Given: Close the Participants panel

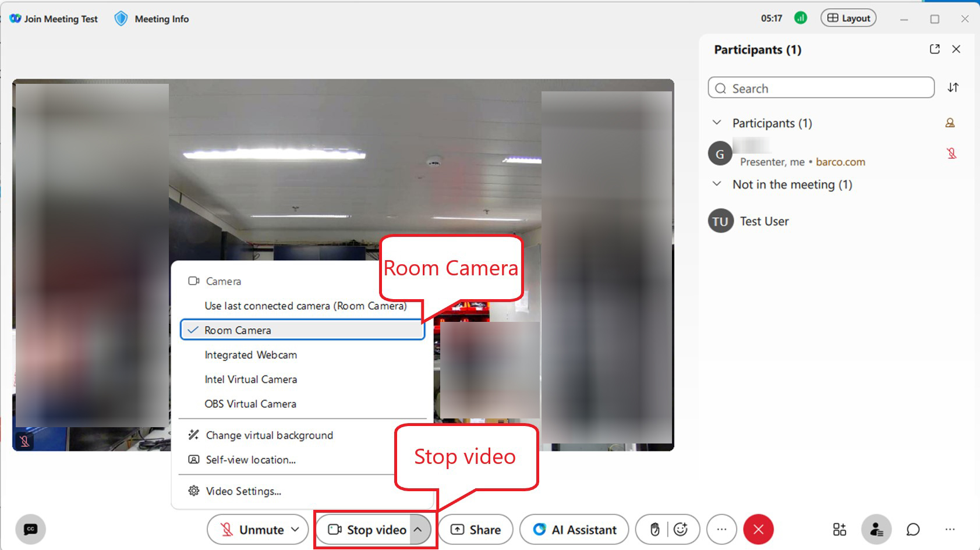Looking at the screenshot, I should tap(956, 49).
